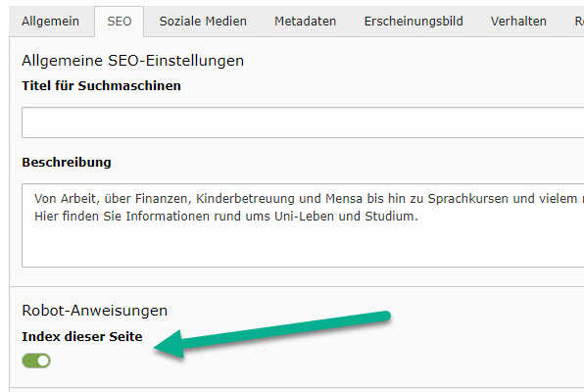The image size is (584, 392).
Task: Click the Beschreibung field label
Action: [67, 162]
